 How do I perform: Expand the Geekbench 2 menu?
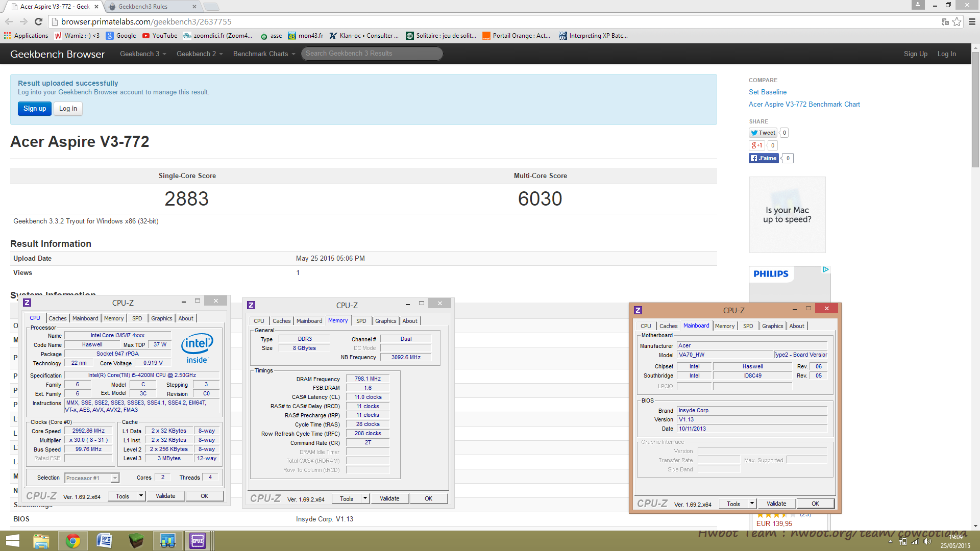(200, 54)
